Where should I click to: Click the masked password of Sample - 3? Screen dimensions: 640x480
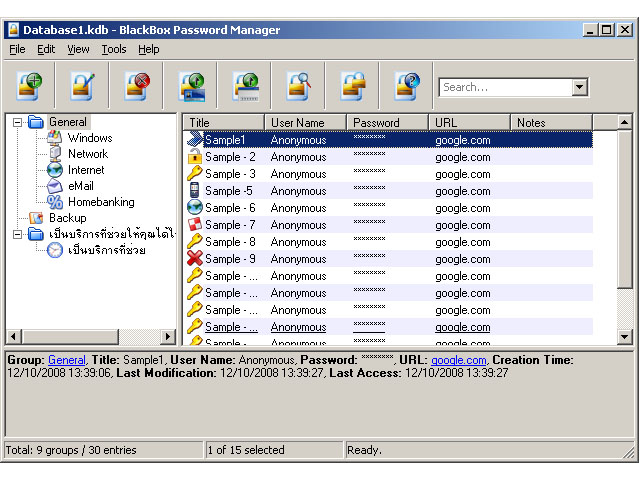point(369,171)
